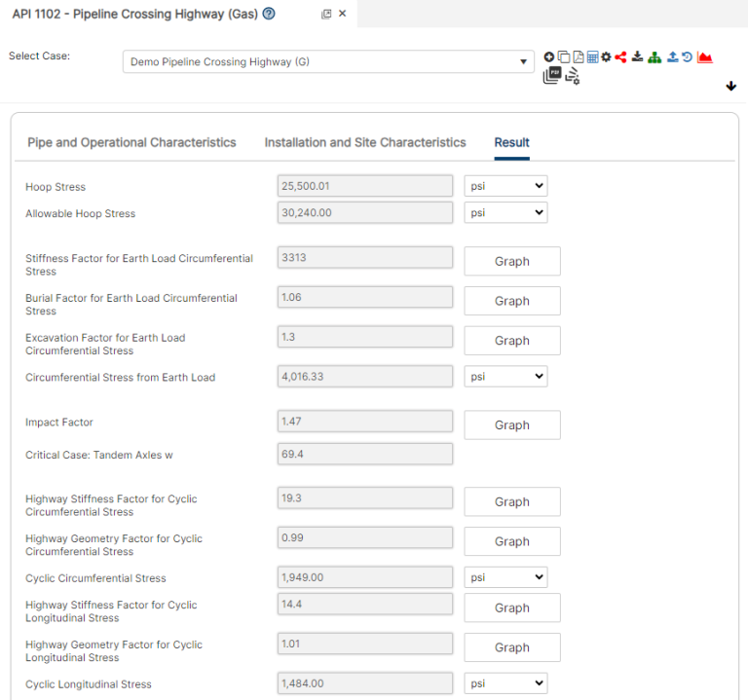The image size is (748, 700).
Task: Show Graph for Burial Factor Earth Load
Action: pos(511,301)
